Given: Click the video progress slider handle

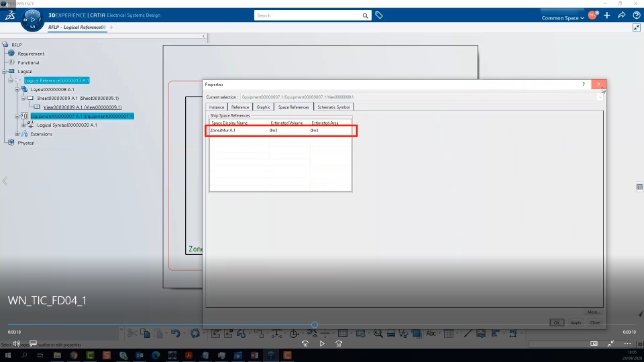Looking at the screenshot, I should 315,324.
